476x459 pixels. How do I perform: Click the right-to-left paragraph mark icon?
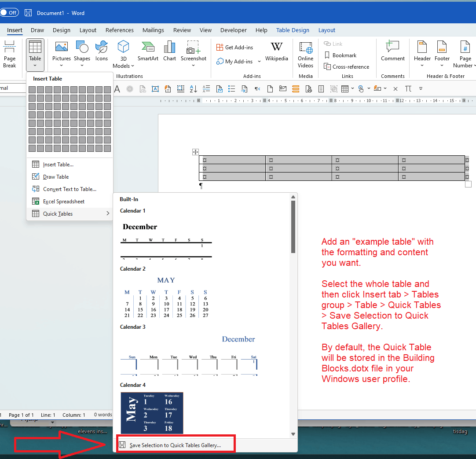(x=257, y=89)
